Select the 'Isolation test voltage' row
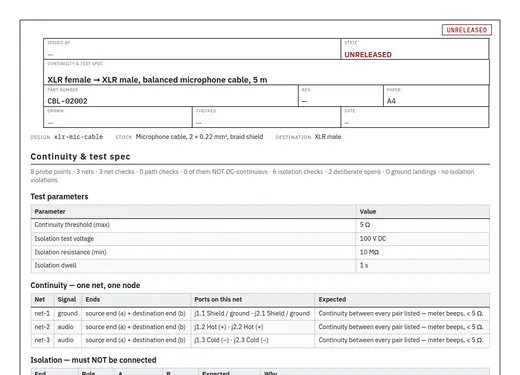 click(x=260, y=239)
